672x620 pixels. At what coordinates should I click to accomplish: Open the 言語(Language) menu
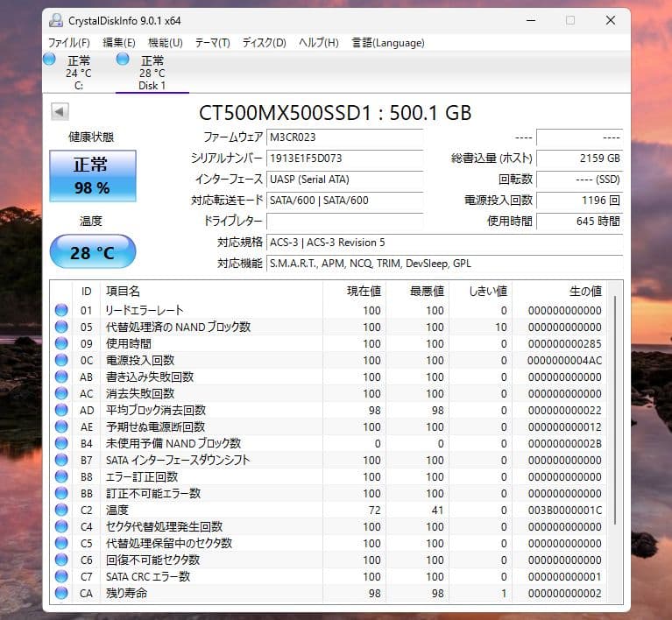coord(388,42)
